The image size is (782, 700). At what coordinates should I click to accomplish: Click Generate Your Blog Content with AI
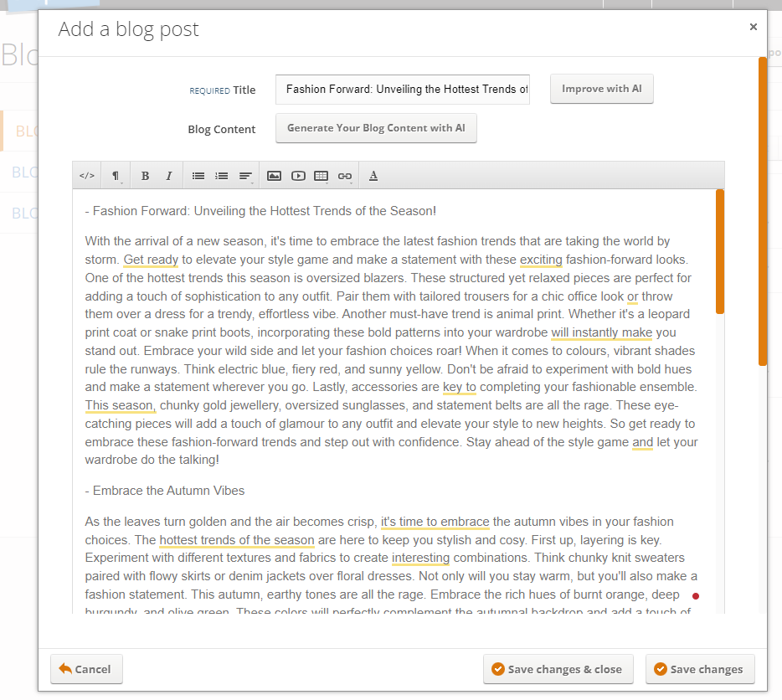[x=376, y=128]
